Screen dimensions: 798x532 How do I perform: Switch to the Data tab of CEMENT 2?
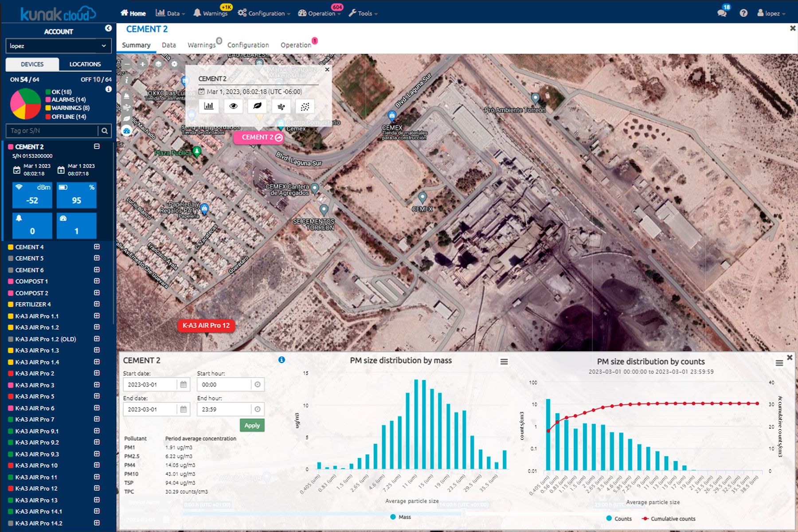coord(168,45)
